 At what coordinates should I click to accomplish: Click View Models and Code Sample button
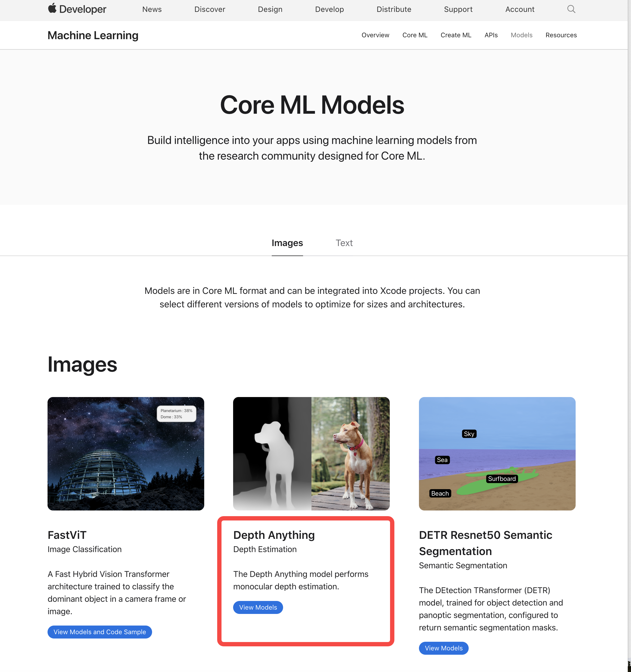point(100,631)
